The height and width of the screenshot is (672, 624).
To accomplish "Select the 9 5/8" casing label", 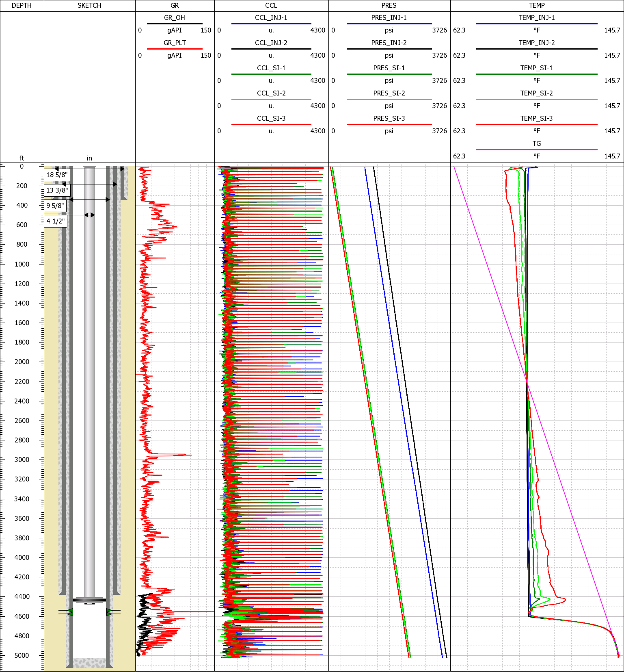I will tap(55, 206).
